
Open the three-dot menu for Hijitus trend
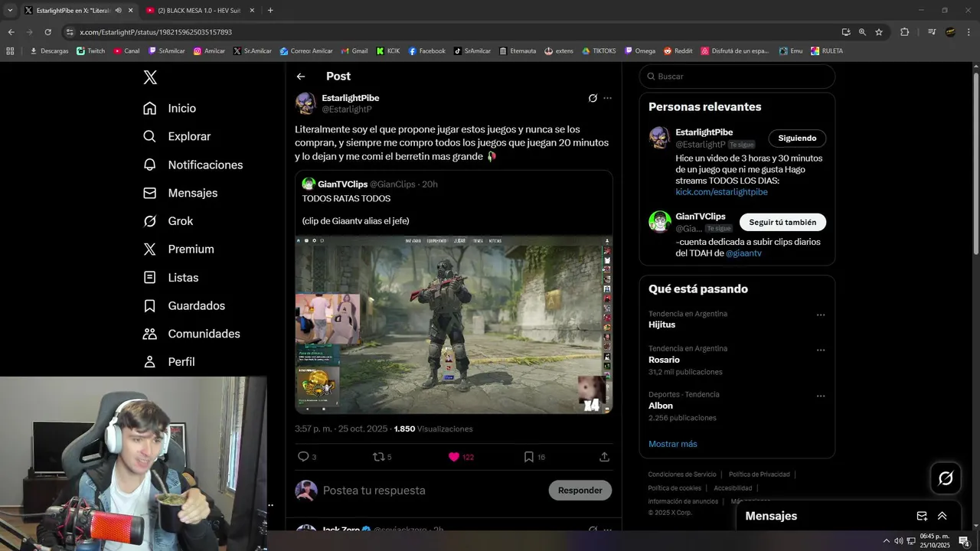coord(821,315)
